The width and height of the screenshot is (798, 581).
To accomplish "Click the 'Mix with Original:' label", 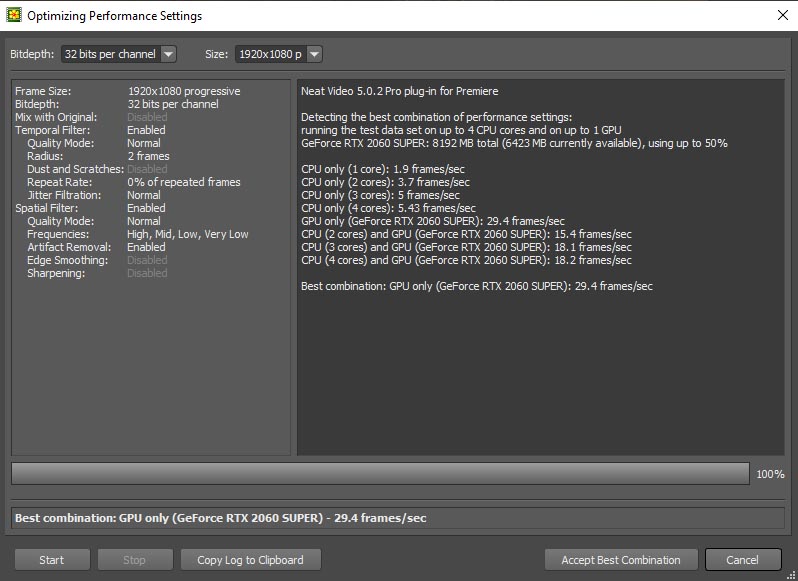I will pyautogui.click(x=55, y=117).
